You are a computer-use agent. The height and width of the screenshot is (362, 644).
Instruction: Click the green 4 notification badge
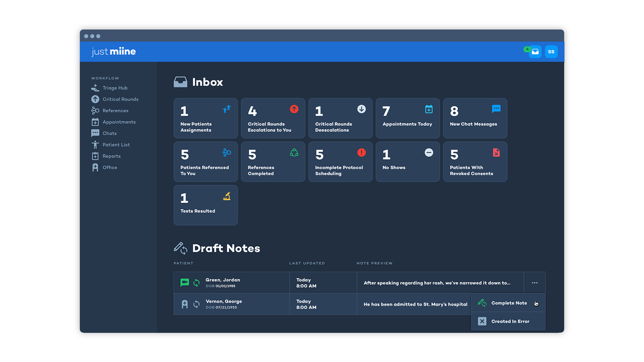(x=527, y=49)
